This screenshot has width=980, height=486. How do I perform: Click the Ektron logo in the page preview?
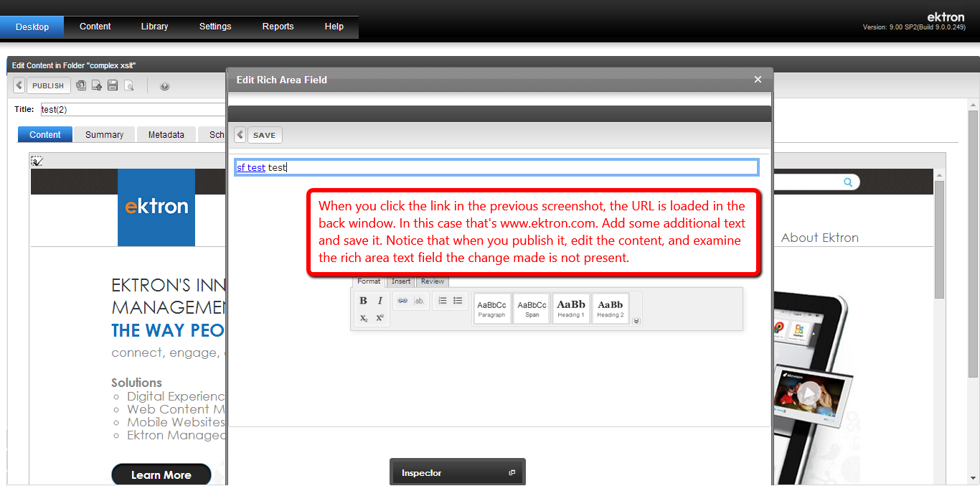point(156,207)
